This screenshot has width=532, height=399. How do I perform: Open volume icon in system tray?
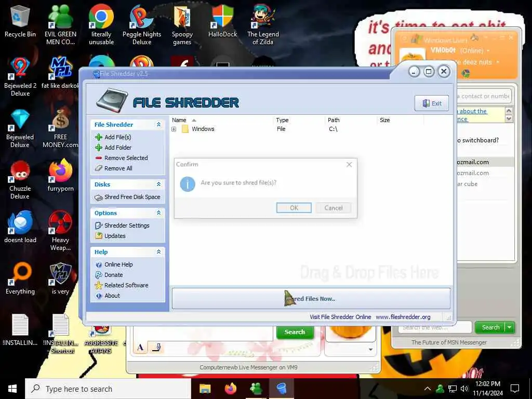coord(464,389)
